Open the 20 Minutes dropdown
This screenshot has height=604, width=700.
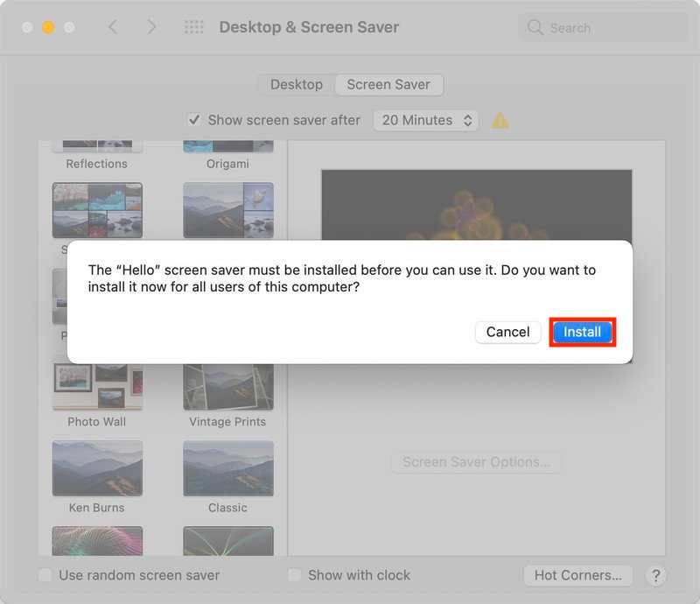[x=426, y=120]
